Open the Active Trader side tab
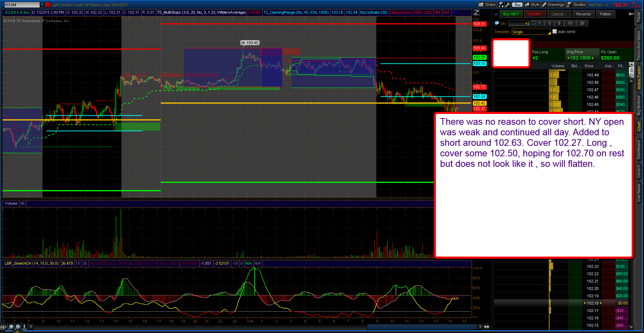This screenshot has width=644, height=333. pos(639,77)
